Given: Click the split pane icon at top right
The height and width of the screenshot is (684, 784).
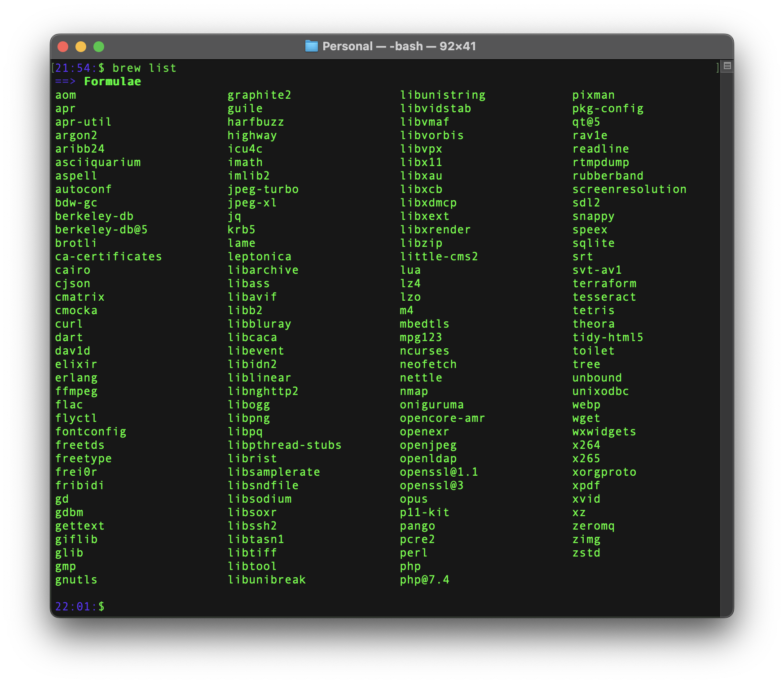Looking at the screenshot, I should pos(727,66).
